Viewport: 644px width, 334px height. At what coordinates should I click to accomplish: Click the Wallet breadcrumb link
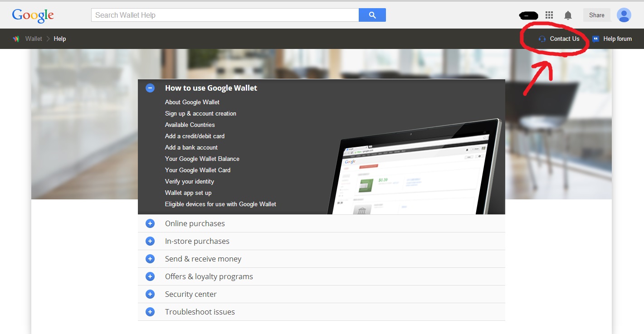(34, 39)
